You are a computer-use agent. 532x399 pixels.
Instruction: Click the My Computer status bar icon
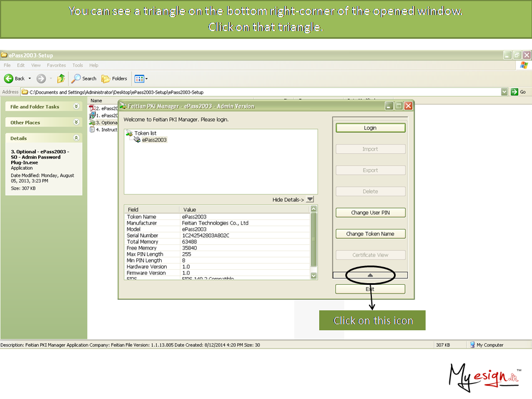472,345
